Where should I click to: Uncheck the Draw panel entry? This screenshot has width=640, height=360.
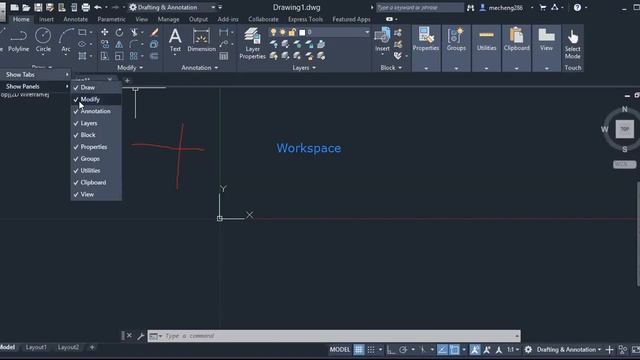(96, 87)
